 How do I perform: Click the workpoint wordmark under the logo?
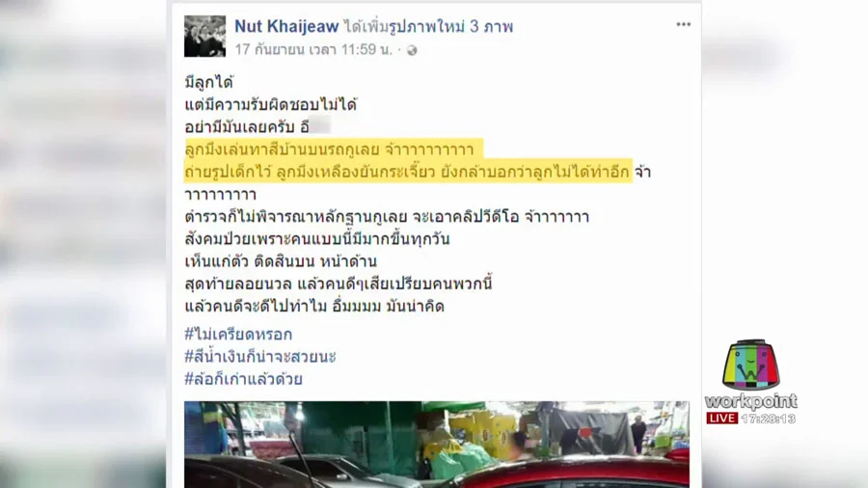750,402
